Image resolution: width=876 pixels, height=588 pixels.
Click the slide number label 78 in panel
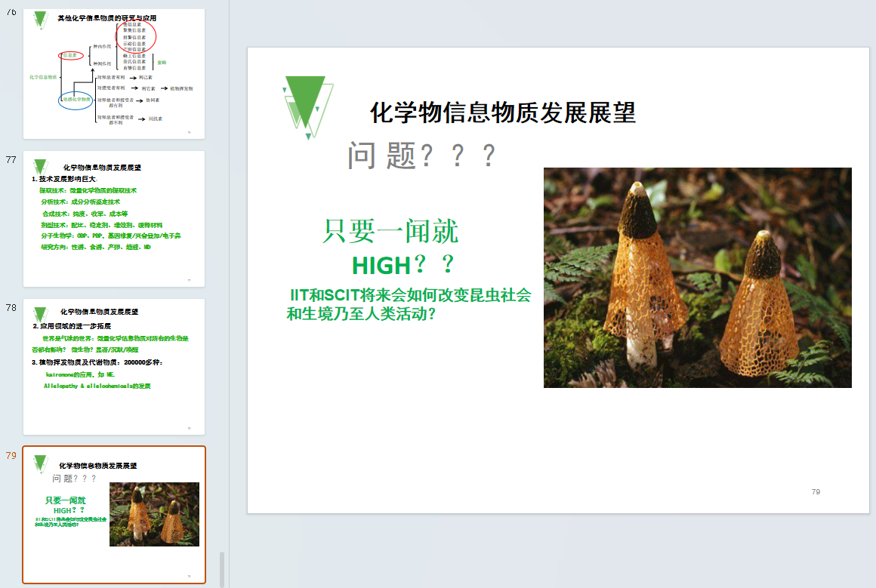click(x=11, y=308)
